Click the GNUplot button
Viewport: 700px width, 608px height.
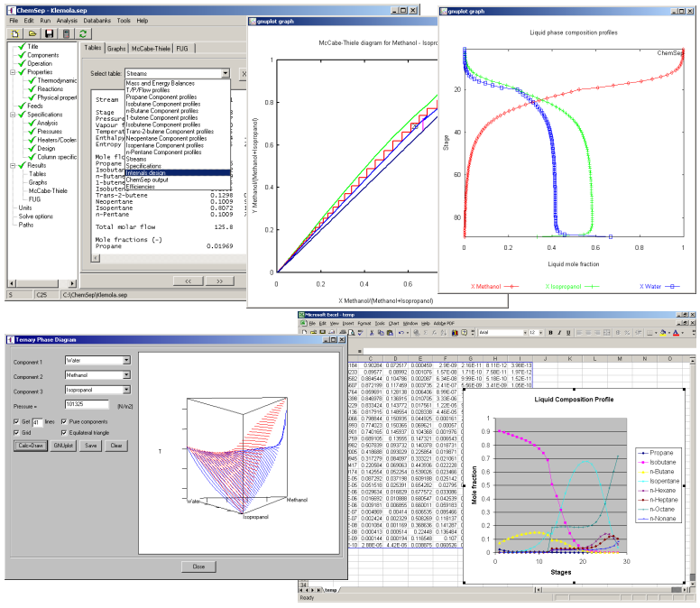[x=63, y=446]
